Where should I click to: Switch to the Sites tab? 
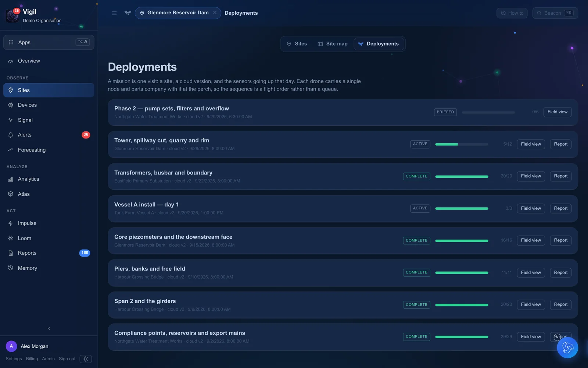pyautogui.click(x=297, y=44)
